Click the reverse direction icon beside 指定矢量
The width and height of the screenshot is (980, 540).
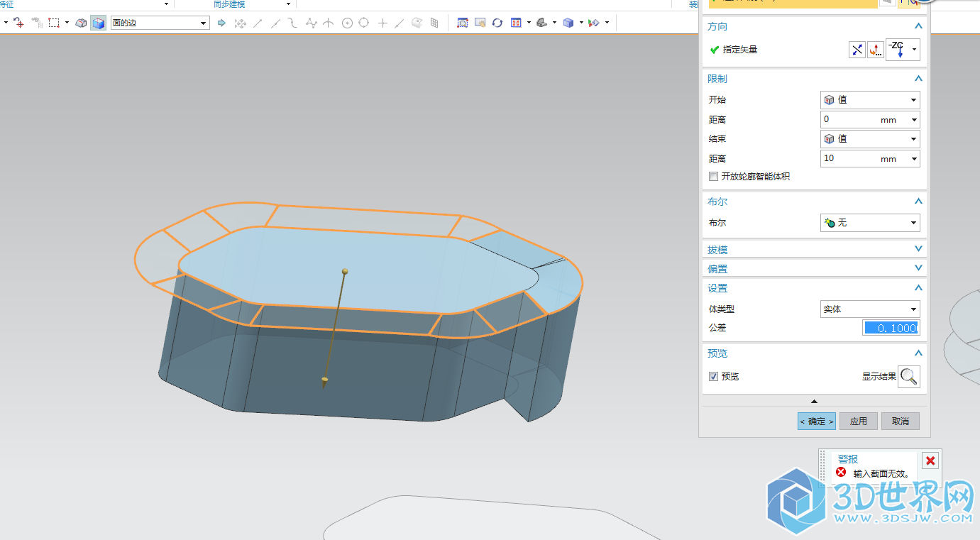tap(857, 50)
